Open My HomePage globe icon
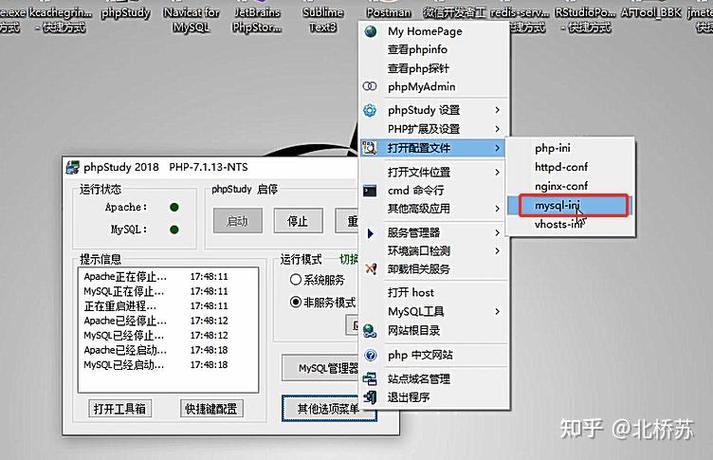The height and width of the screenshot is (460, 713). 371,31
